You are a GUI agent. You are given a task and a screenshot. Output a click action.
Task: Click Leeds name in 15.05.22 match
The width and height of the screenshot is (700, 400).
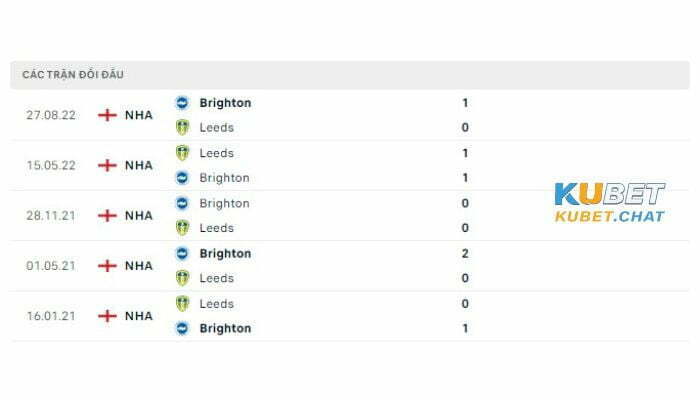pos(217,153)
